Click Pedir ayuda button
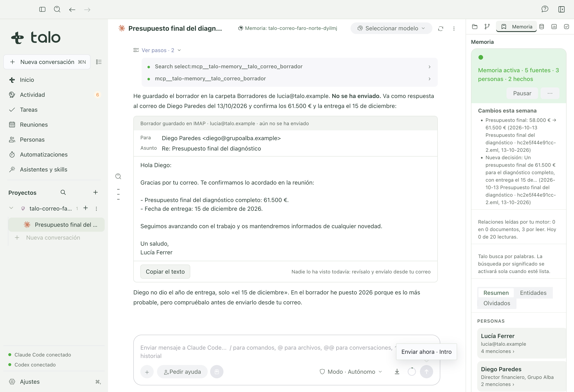The image size is (574, 392). [182, 371]
